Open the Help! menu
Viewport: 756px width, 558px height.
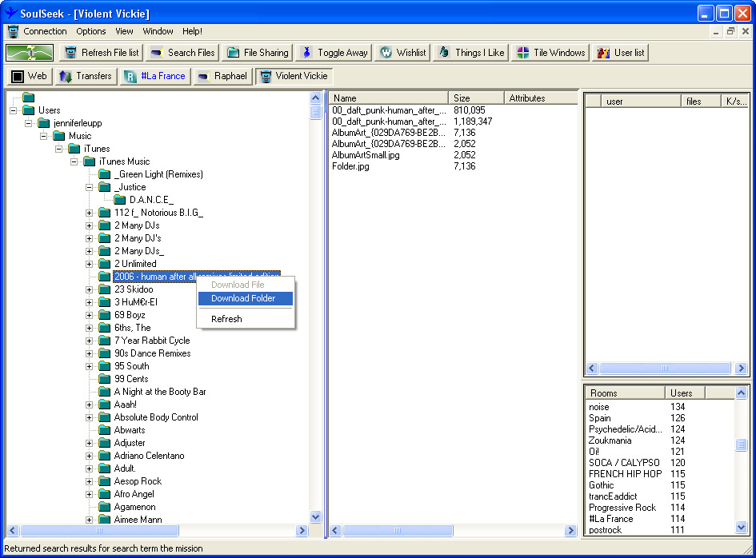pyautogui.click(x=192, y=31)
